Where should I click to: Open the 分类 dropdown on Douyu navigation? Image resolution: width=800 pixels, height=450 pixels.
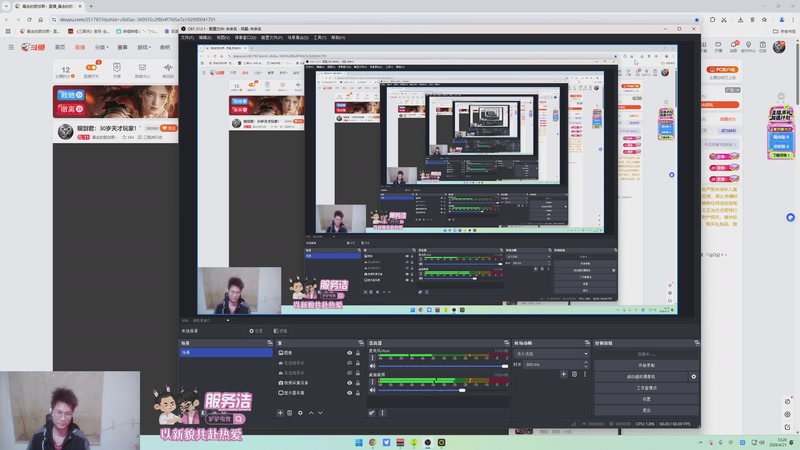(x=101, y=47)
